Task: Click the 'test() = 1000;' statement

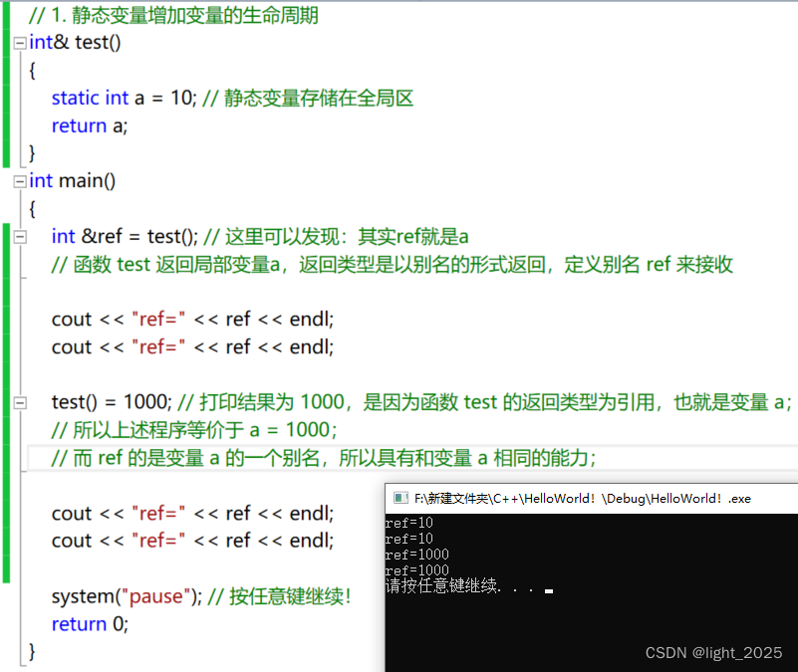Action: [x=112, y=402]
